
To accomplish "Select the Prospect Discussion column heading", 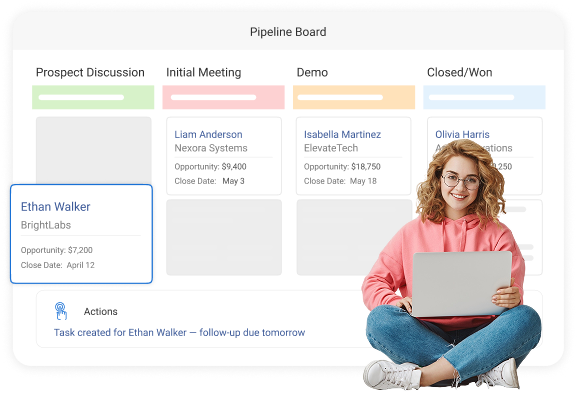I will point(90,72).
